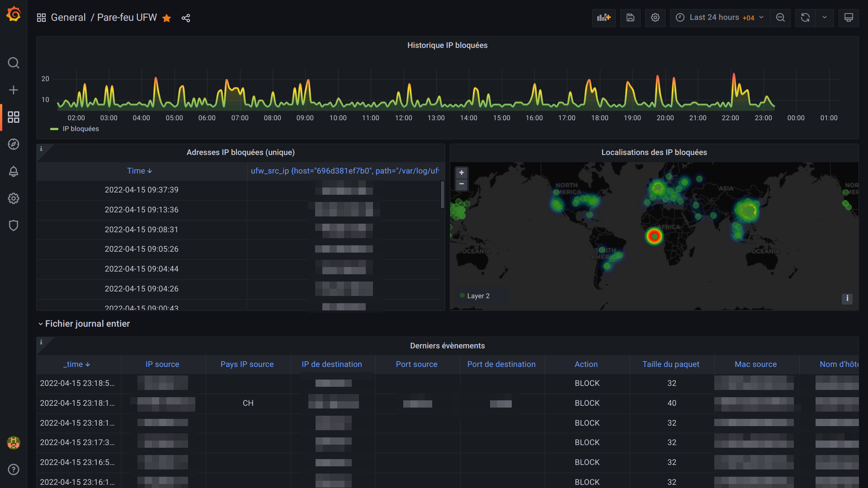Viewport: 868px width, 488px height.
Task: Star the Pare-feu UFW dashboard
Action: tap(167, 18)
